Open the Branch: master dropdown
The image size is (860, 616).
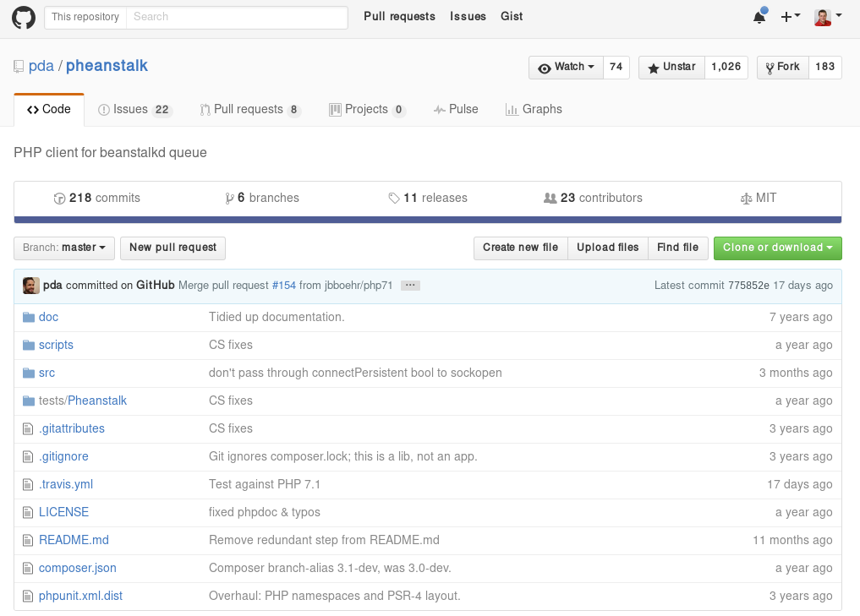click(x=64, y=248)
